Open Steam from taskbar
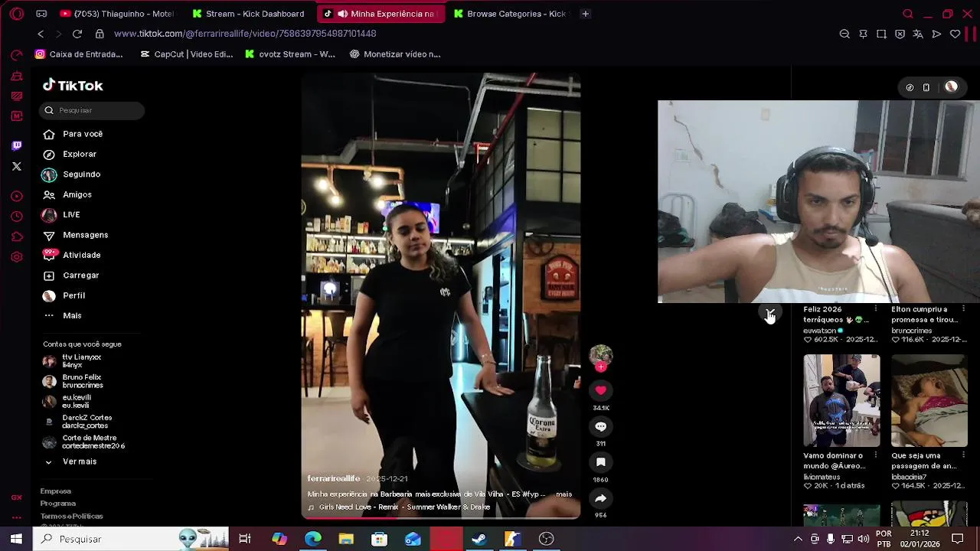 479,539
